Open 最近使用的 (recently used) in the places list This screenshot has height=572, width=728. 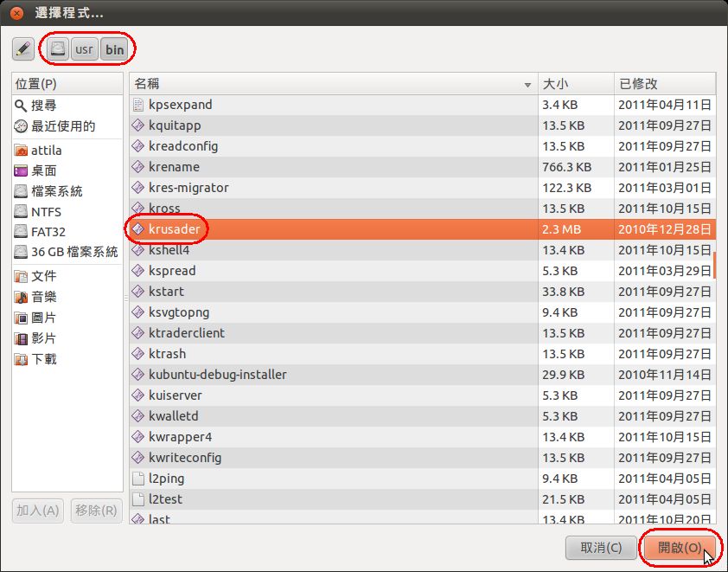click(x=67, y=126)
